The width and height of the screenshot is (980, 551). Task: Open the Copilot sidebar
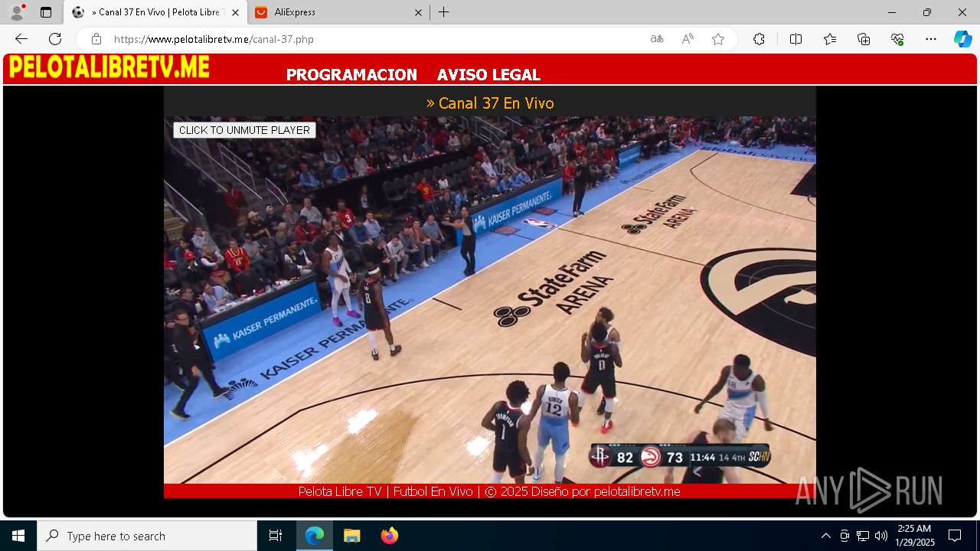(962, 39)
